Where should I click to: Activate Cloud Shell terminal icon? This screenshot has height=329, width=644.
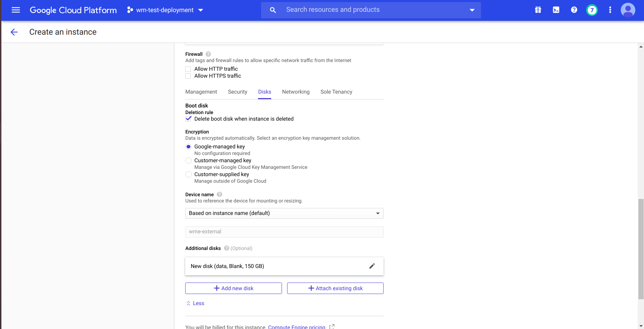(x=556, y=10)
